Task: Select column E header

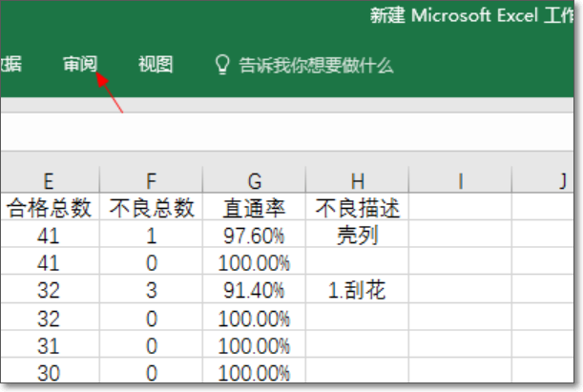Action: (x=49, y=180)
